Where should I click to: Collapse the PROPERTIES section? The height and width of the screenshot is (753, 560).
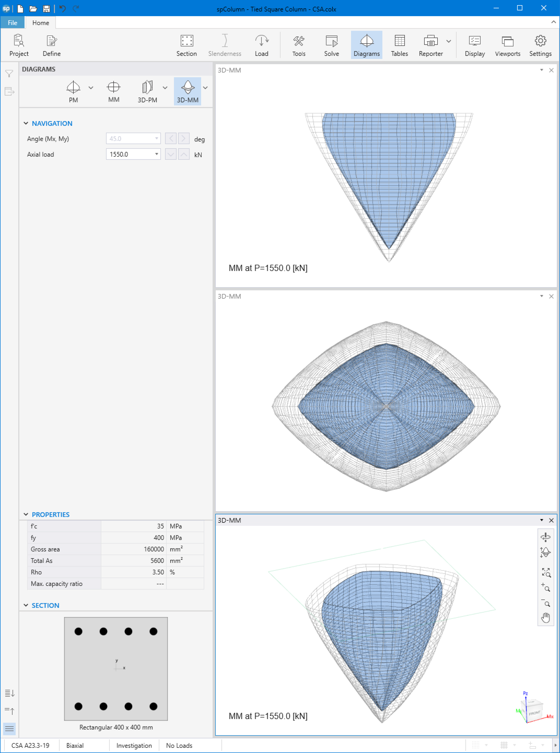click(26, 514)
